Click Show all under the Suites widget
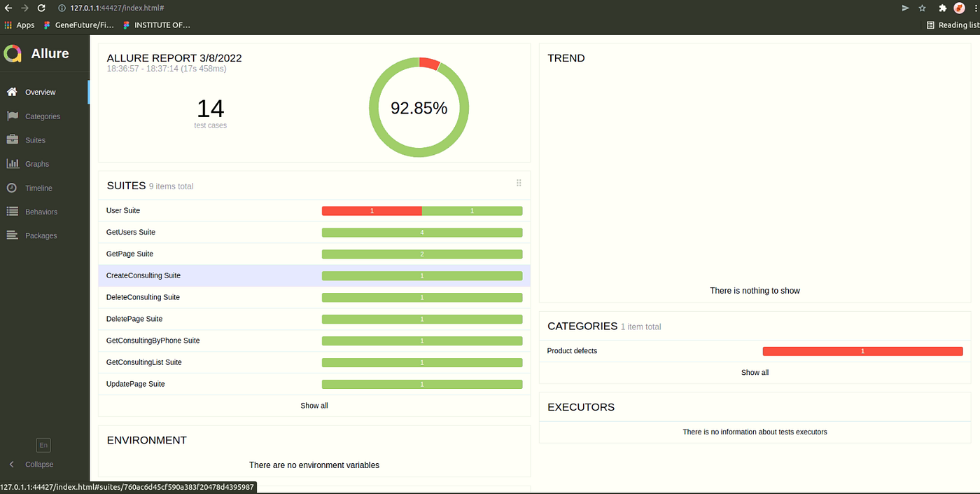 click(x=314, y=405)
